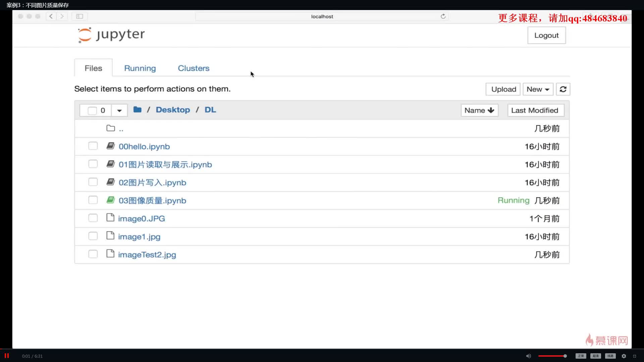
Task: Click the green Running status label
Action: 513,200
